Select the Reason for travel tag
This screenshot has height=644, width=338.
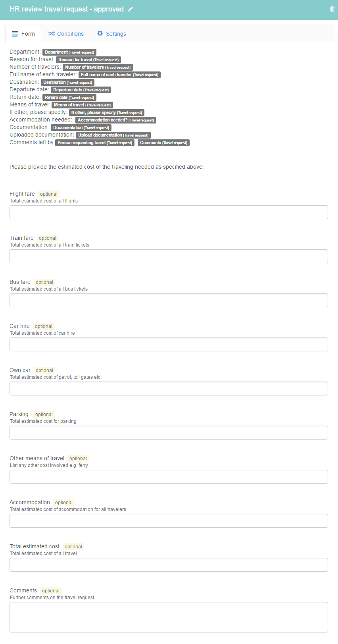pyautogui.click(x=88, y=60)
